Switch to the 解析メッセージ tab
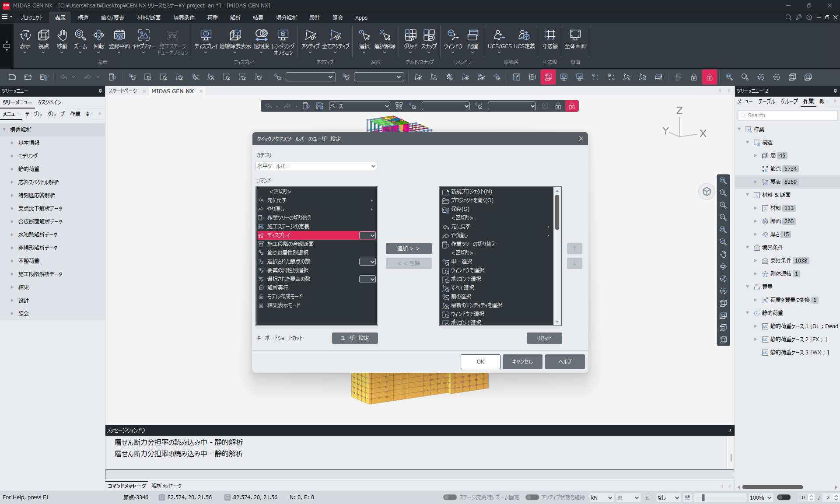Screen dimensions: 840x504 pyautogui.click(x=167, y=486)
